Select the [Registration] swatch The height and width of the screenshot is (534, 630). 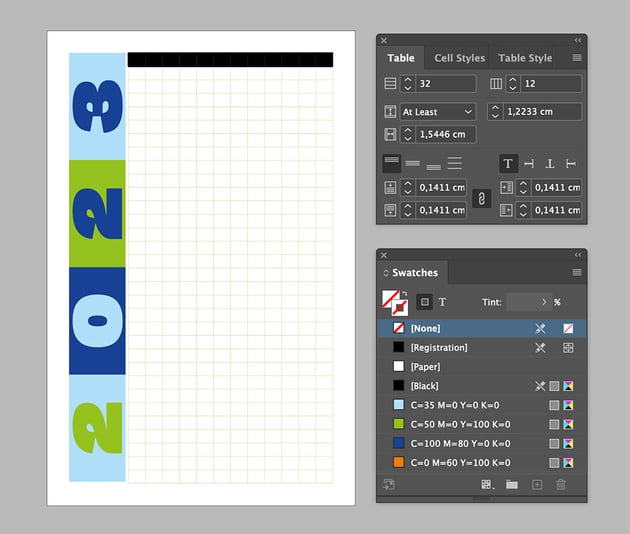(481, 348)
